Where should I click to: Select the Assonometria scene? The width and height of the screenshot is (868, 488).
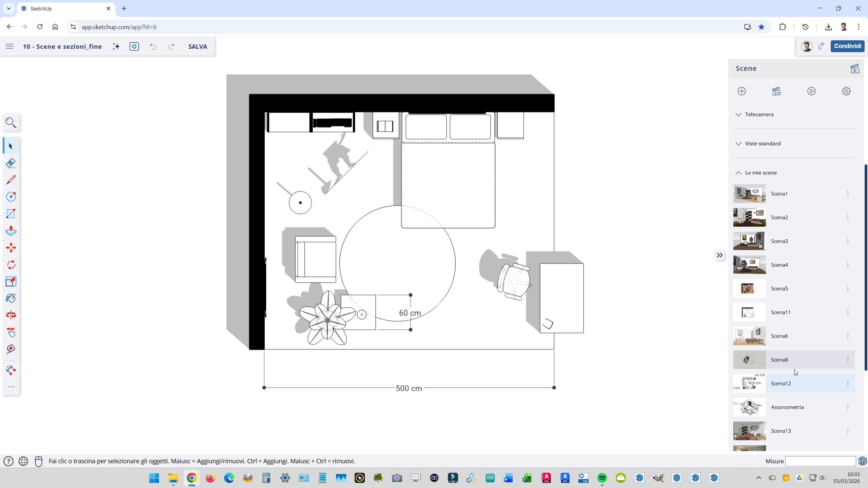point(787,407)
